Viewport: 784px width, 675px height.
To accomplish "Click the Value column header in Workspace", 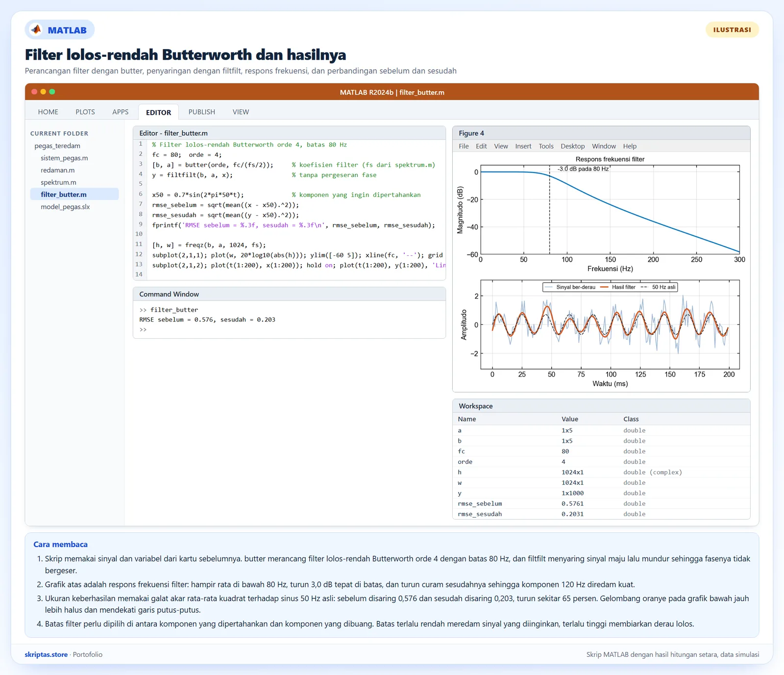I will 570,419.
